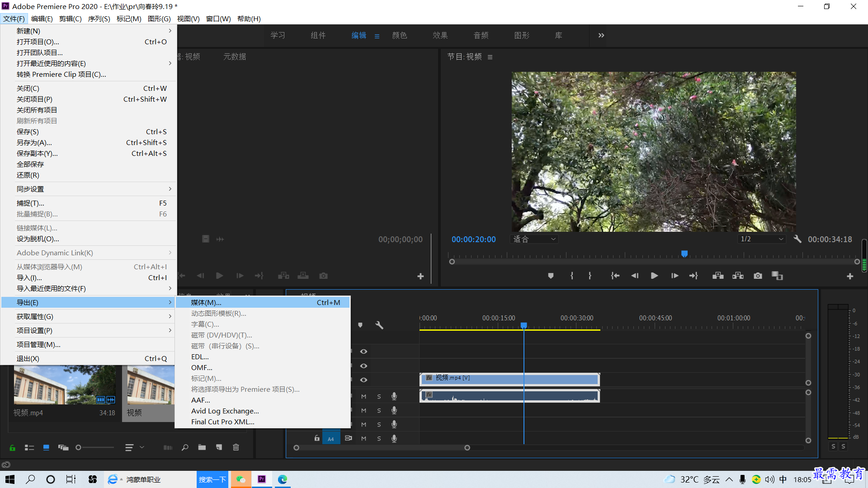This screenshot has height=488, width=868.
Task: Switch to 颜色 workspace tab
Action: point(400,35)
